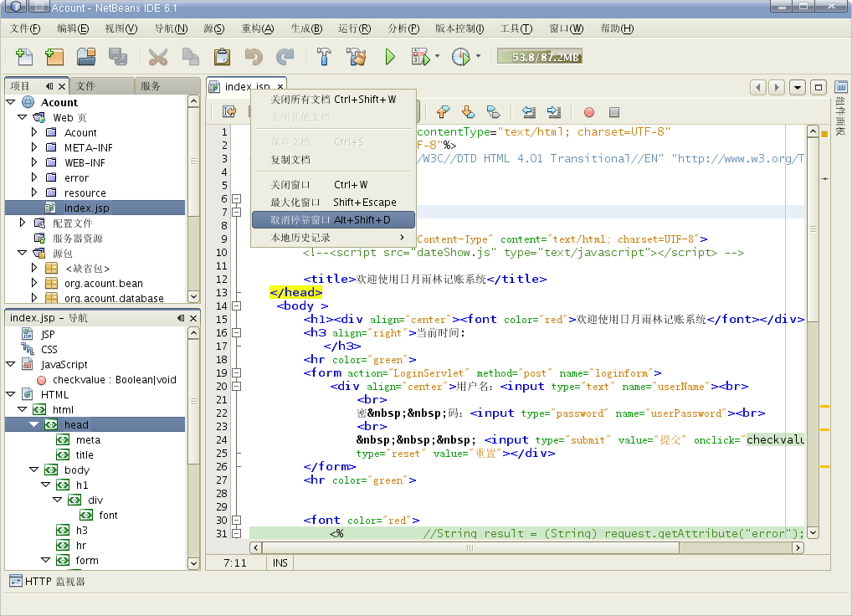The height and width of the screenshot is (616, 852).
Task: Open Profile Main Project dropdown arrow
Action: click(x=478, y=56)
